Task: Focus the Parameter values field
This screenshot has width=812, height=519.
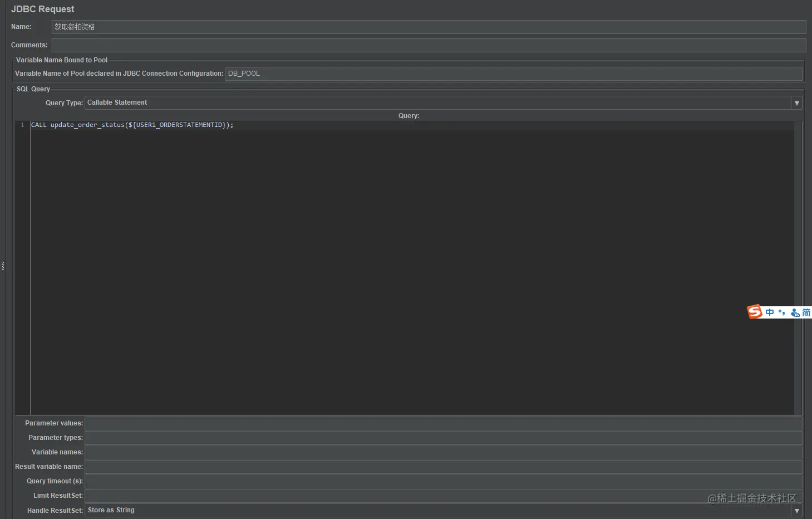Action: coord(444,423)
